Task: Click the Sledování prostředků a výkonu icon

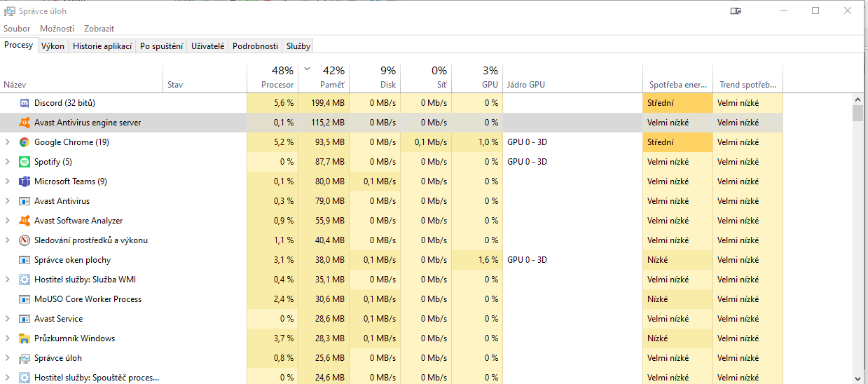Action: pos(24,240)
